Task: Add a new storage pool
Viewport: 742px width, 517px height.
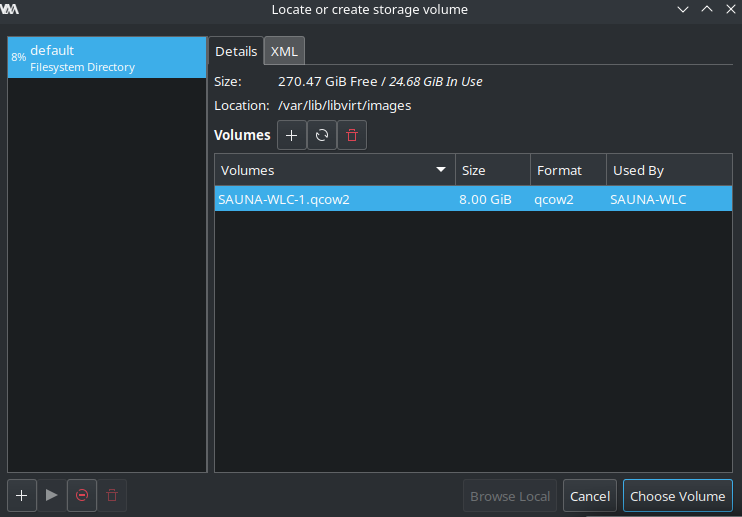Action: point(22,495)
